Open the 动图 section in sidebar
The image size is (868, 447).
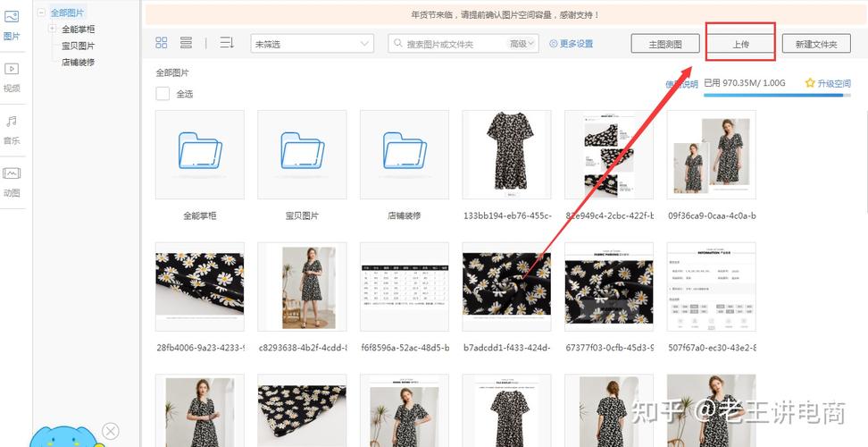(x=12, y=182)
